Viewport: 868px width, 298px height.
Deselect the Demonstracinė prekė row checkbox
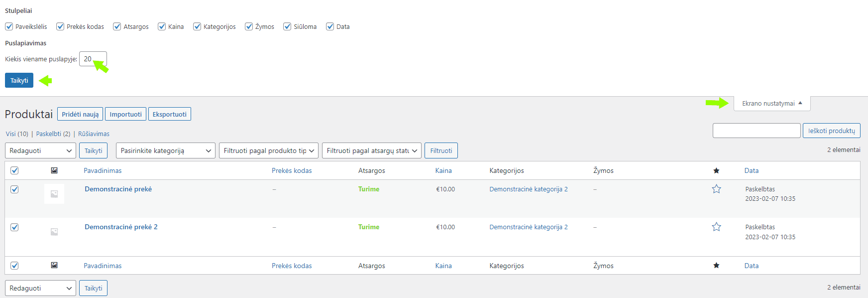tap(14, 189)
